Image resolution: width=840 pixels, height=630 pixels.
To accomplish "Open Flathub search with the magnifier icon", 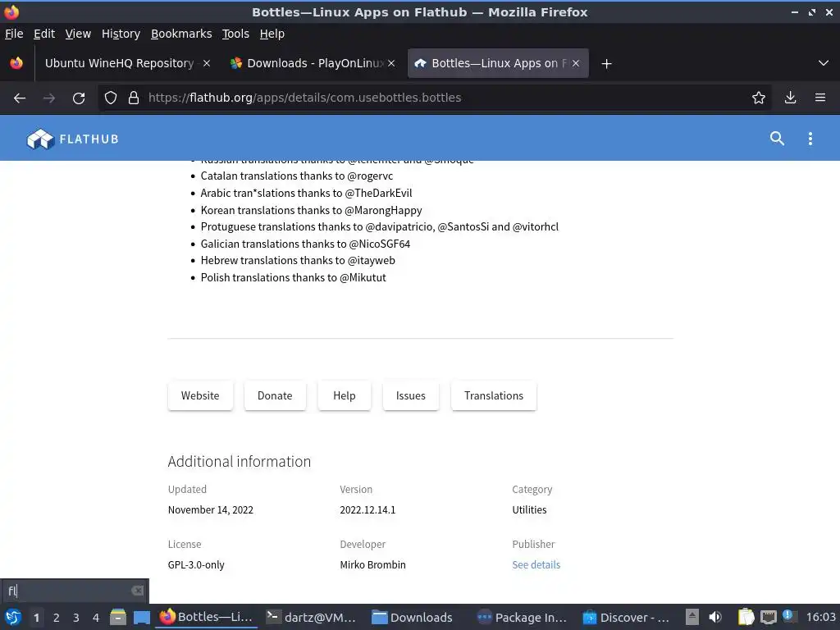I will 777,139.
